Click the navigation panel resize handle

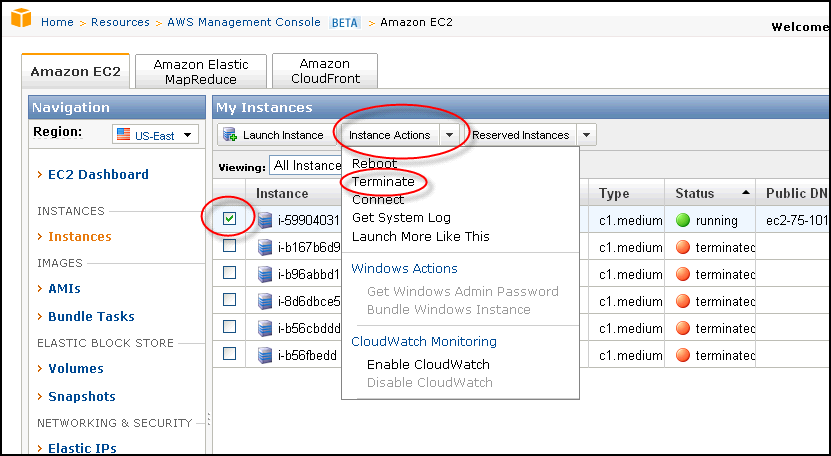208,420
